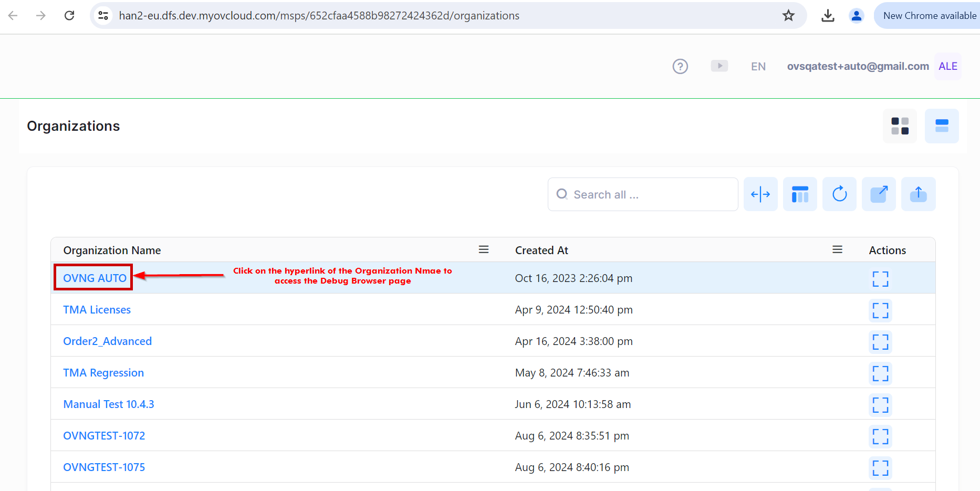Viewport: 980px width, 491px height.
Task: Open the Created At column menu
Action: [837, 249]
